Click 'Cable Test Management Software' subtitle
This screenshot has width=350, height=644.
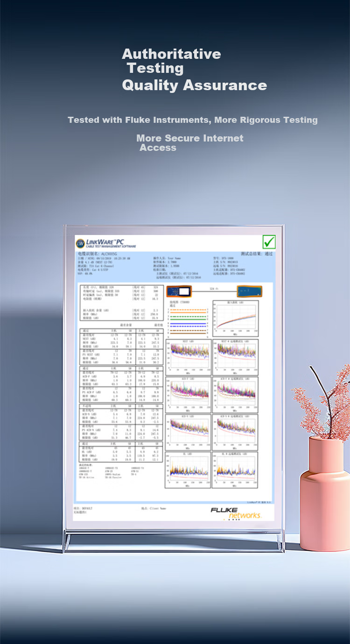pyautogui.click(x=112, y=247)
